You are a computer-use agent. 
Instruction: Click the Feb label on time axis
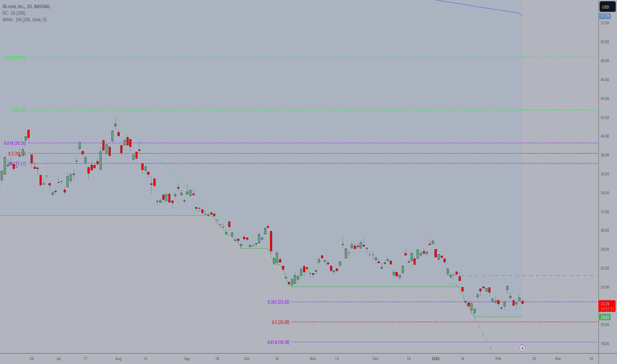(498, 359)
